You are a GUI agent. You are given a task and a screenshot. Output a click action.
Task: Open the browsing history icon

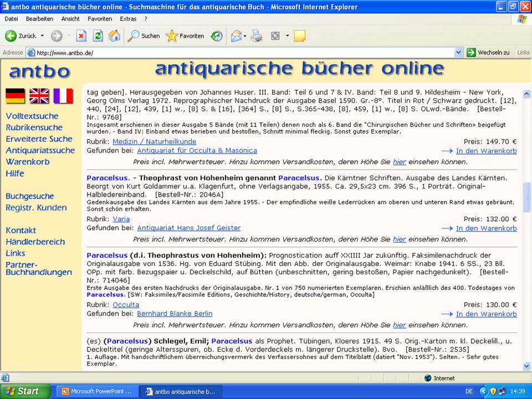click(217, 35)
